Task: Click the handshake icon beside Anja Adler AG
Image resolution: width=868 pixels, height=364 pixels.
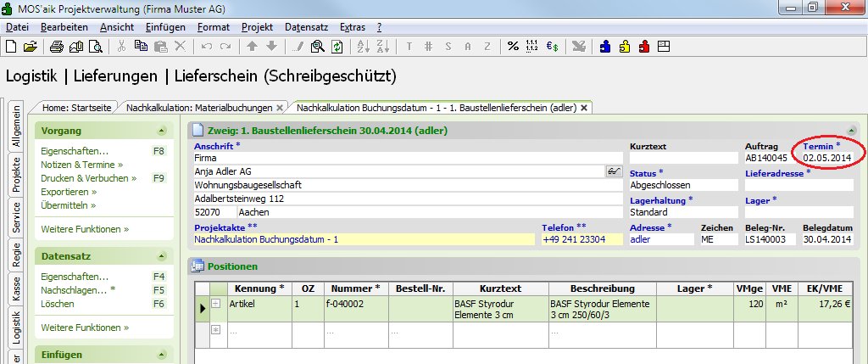Action: coord(614,171)
